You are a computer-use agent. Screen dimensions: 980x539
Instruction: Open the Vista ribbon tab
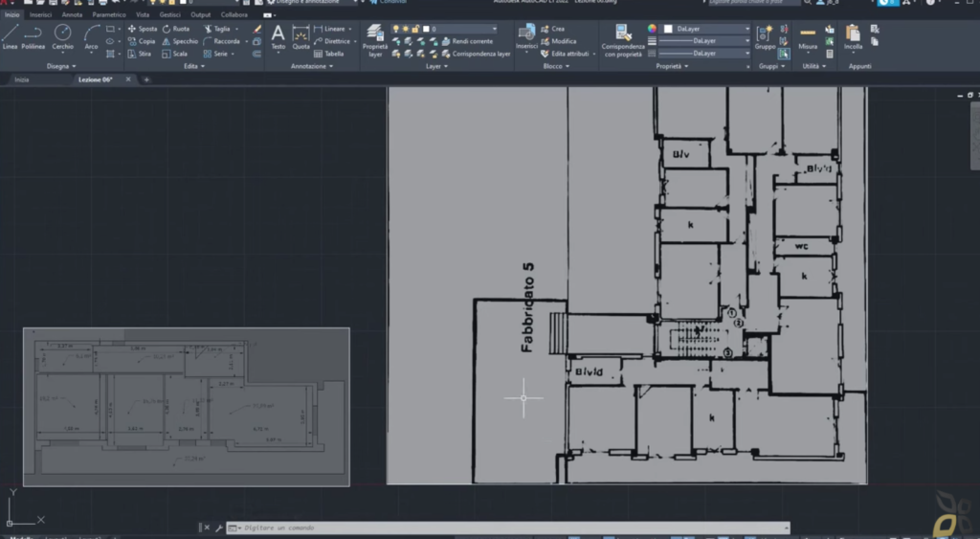pyautogui.click(x=143, y=14)
